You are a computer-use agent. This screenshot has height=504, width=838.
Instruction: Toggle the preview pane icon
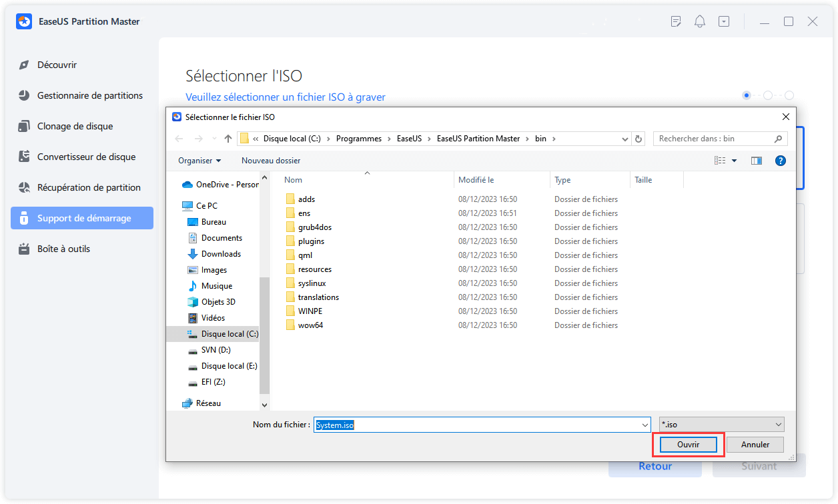[756, 161]
